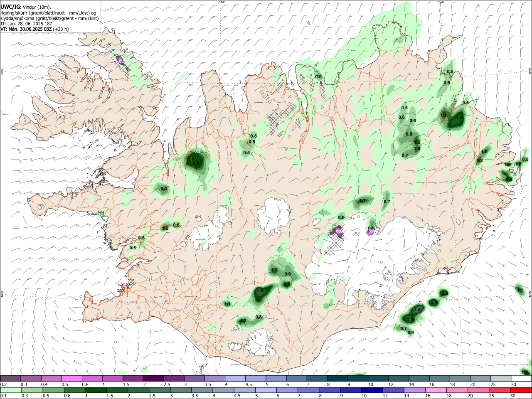Image resolution: width=532 pixels, height=399 pixels.
Task: Select the 2.4 precipitation value off southeast coast
Action: pos(434,302)
